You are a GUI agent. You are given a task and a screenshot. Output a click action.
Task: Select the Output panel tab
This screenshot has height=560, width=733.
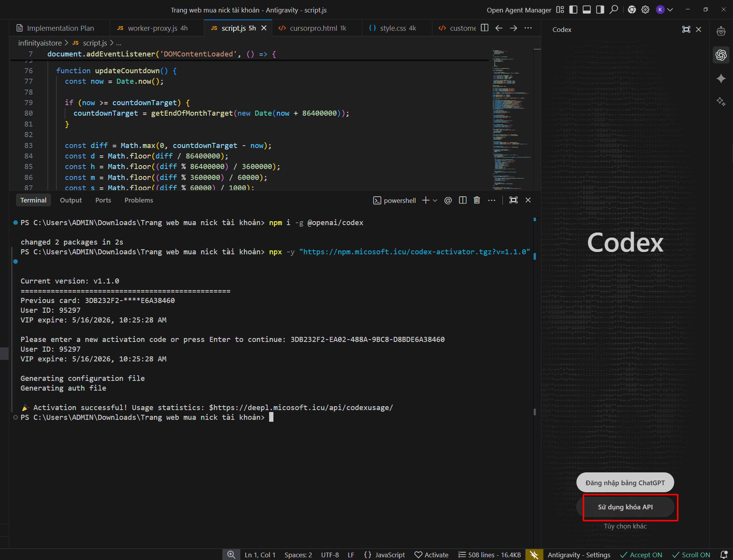[71, 200]
